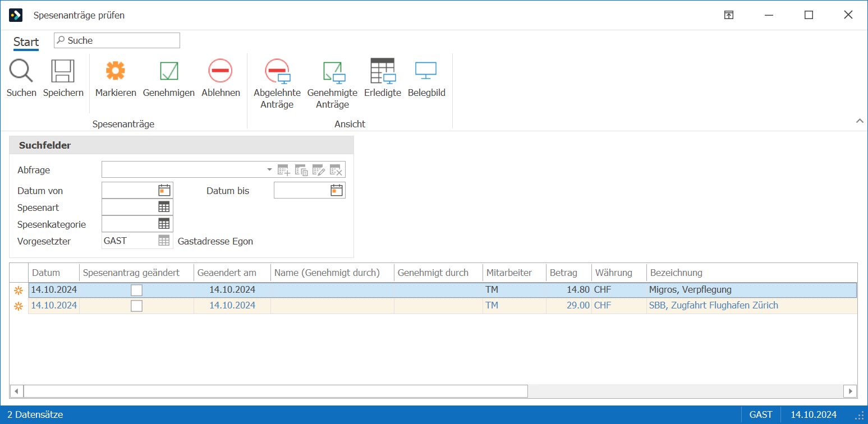Tick geändert checkbox in SBB row
This screenshot has width=868, height=424.
[136, 306]
